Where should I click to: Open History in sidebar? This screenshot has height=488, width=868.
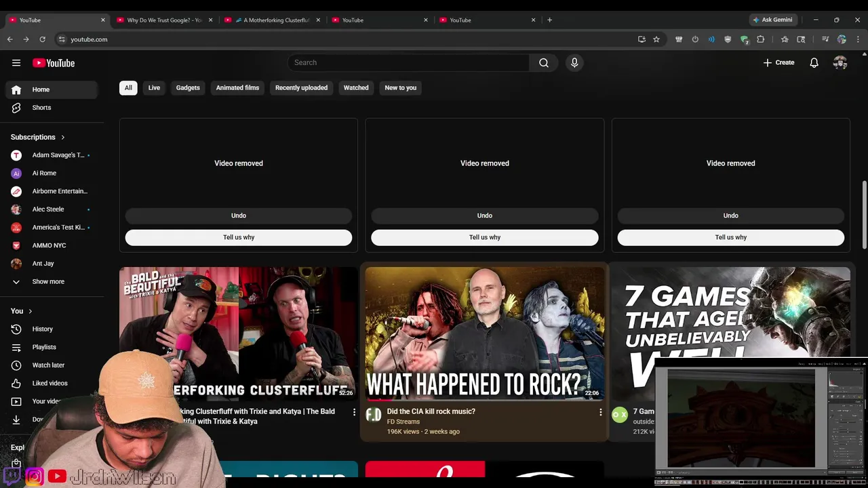pos(52,329)
